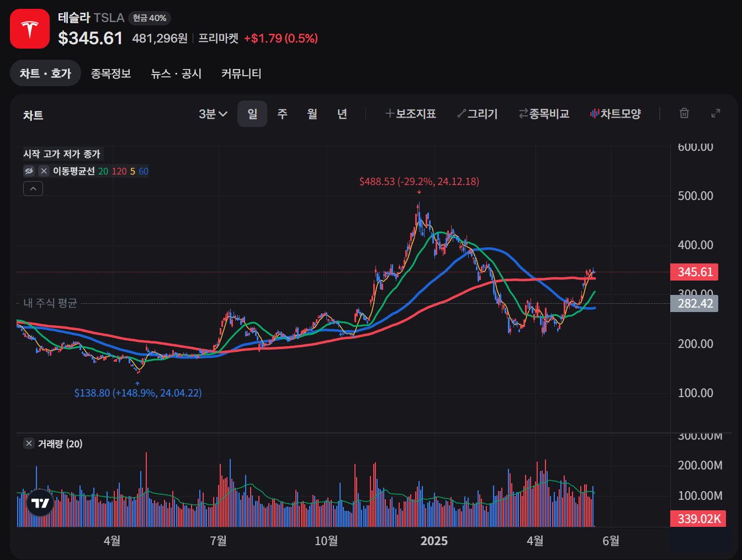The width and height of the screenshot is (742, 560).
Task: Click the 이동평균선 5 period value
Action: click(132, 171)
